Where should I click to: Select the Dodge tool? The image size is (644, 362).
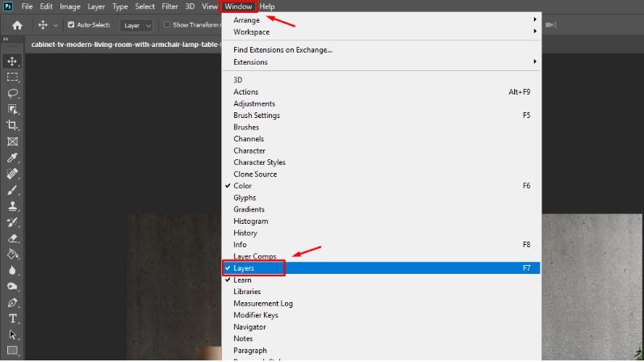click(x=12, y=286)
